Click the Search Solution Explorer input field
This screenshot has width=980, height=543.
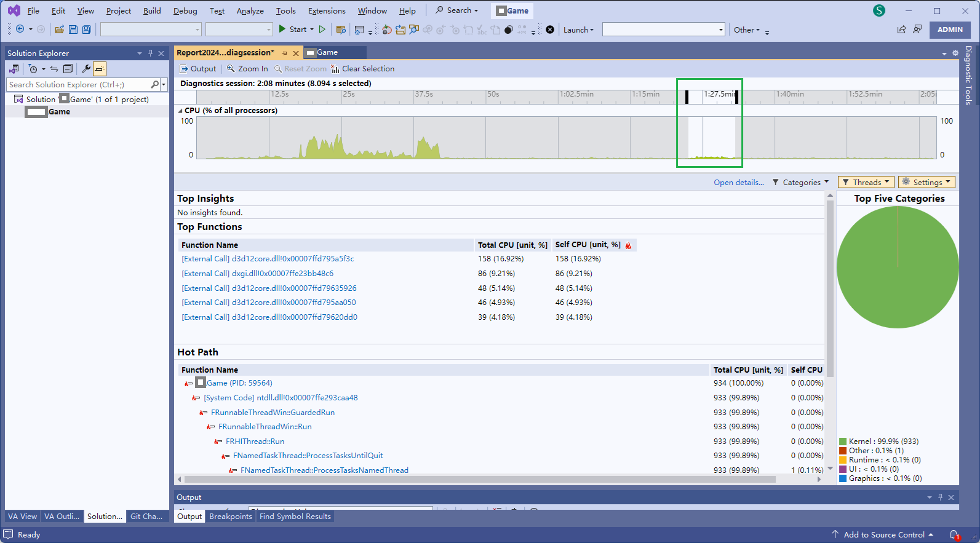tap(79, 84)
